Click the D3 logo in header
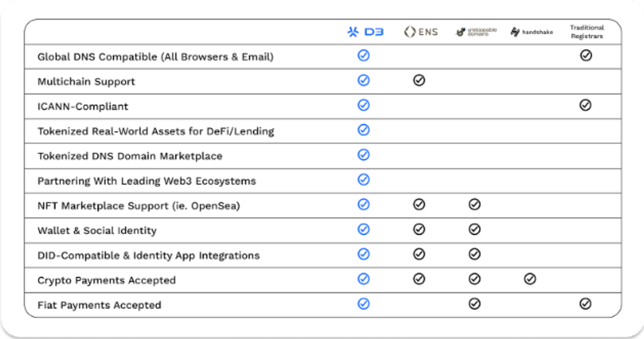The image size is (644, 339). click(x=365, y=32)
